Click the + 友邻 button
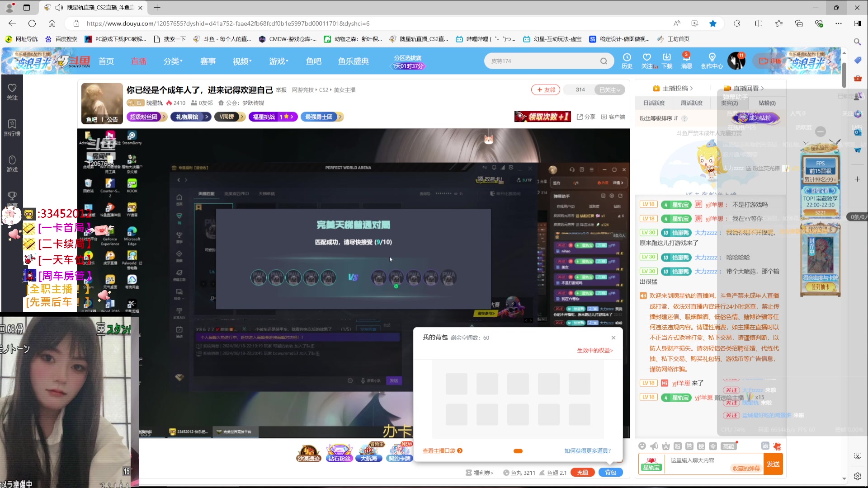Screen dimensions: 868x488 click(x=546, y=90)
